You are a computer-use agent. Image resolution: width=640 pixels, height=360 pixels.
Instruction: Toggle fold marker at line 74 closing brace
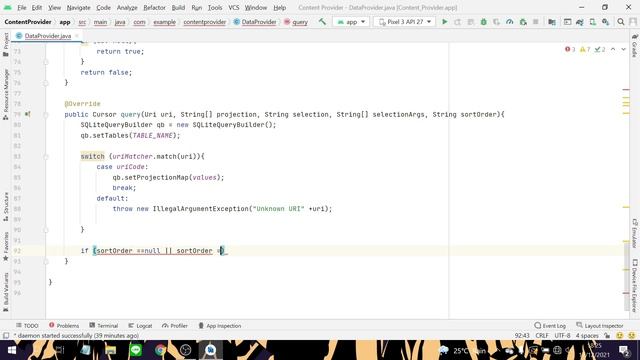(46, 62)
